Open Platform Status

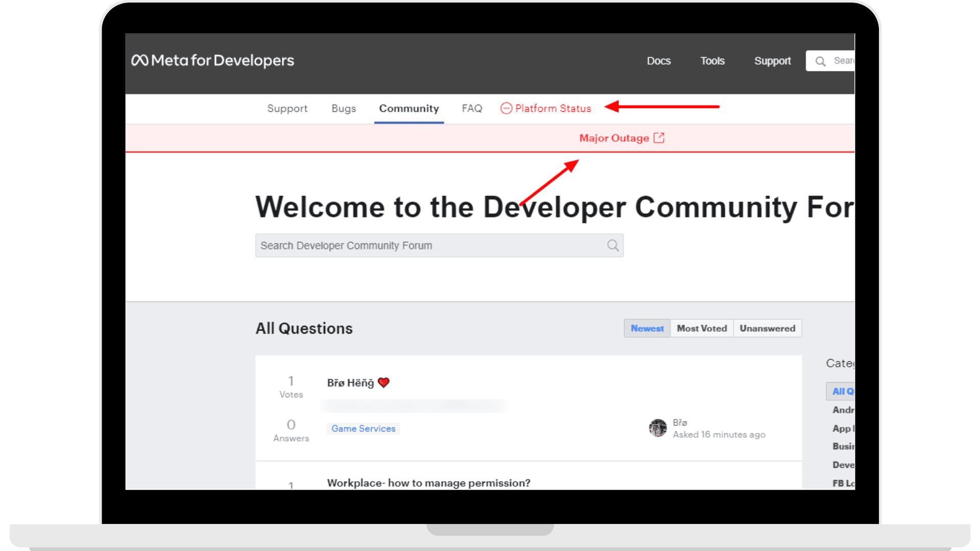tap(553, 108)
